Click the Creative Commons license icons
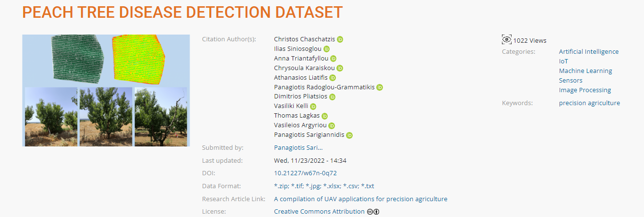The height and width of the screenshot is (217, 644). 373,212
